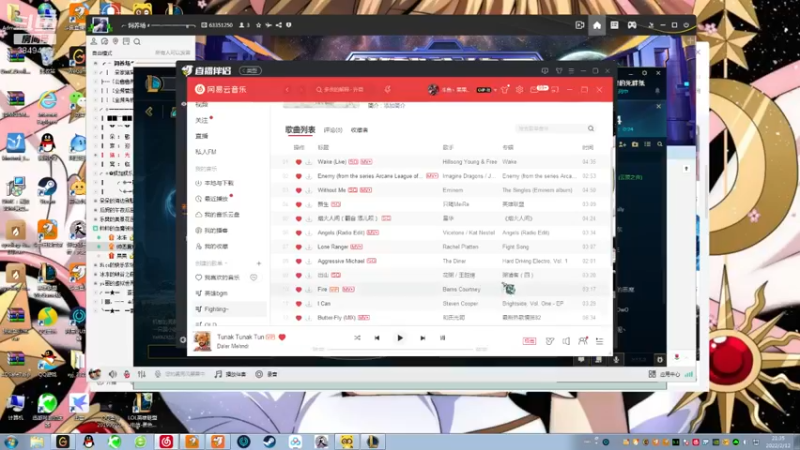This screenshot has width=800, height=450.
Task: Open the 英雄bgm playlist
Action: click(x=212, y=293)
